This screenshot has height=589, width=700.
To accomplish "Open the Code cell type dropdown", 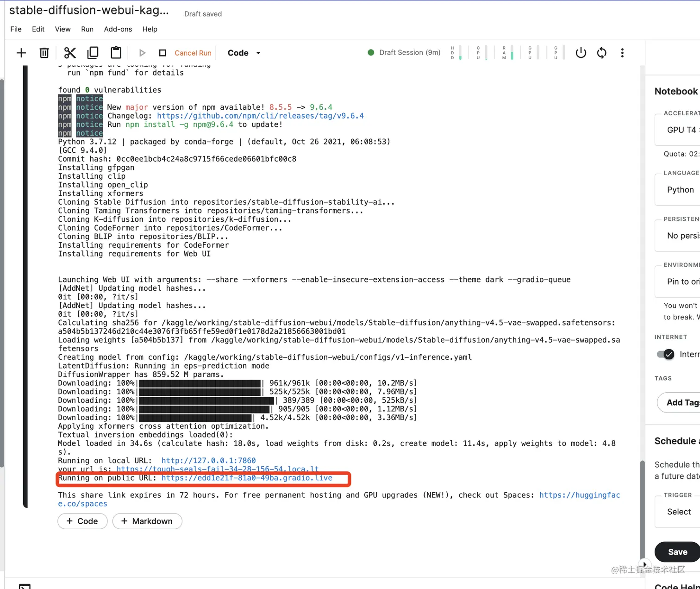I will coord(244,53).
